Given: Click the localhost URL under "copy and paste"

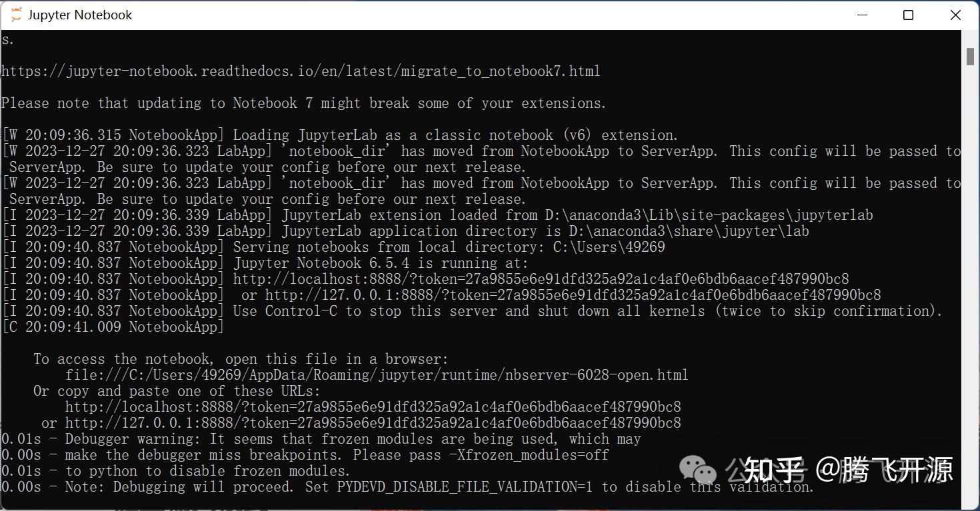Looking at the screenshot, I should 373,407.
